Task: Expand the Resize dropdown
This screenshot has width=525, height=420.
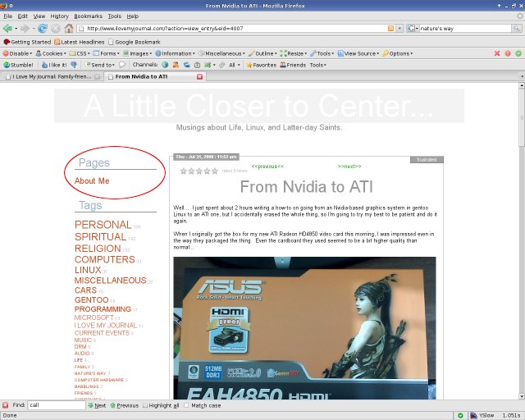Action: point(294,53)
